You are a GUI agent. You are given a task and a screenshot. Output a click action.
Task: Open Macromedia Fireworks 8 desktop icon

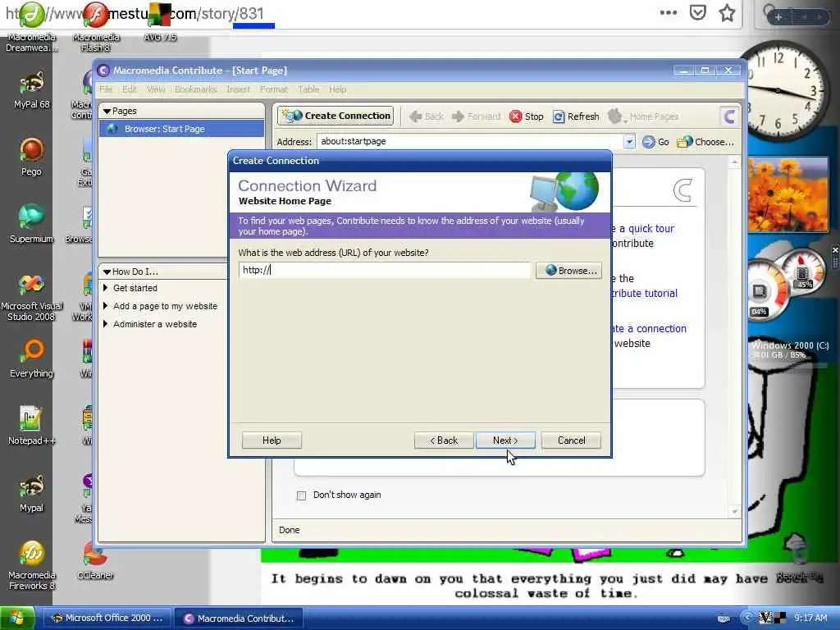[32, 566]
